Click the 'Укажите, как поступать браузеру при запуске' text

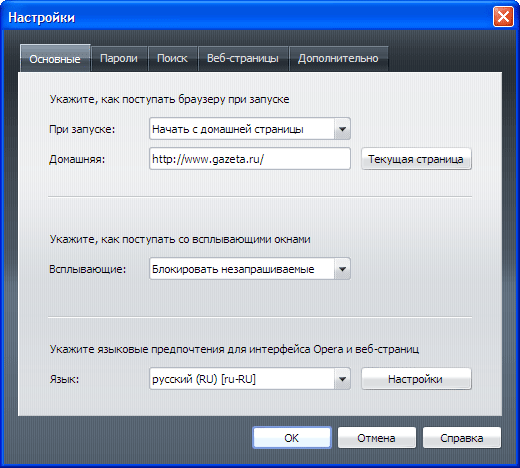169,99
